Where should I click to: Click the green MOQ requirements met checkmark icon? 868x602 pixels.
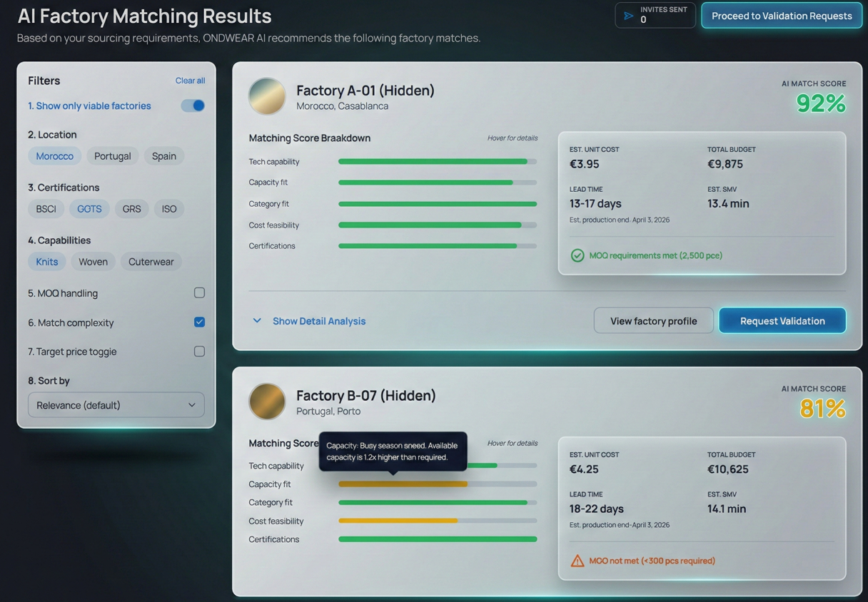click(x=577, y=255)
